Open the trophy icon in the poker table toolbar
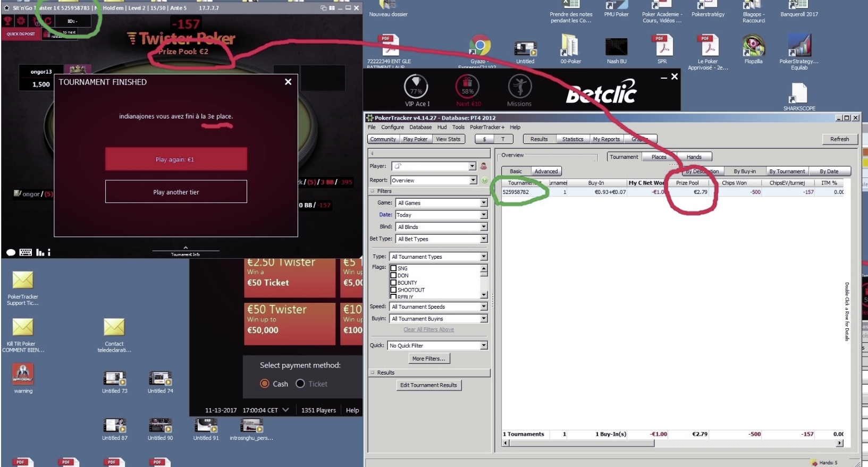868x467 pixels. click(8, 21)
